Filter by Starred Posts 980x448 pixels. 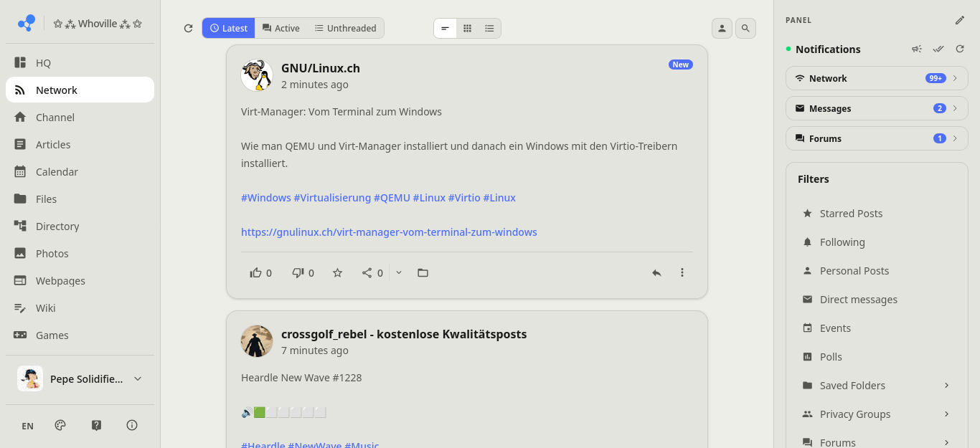tap(877, 214)
